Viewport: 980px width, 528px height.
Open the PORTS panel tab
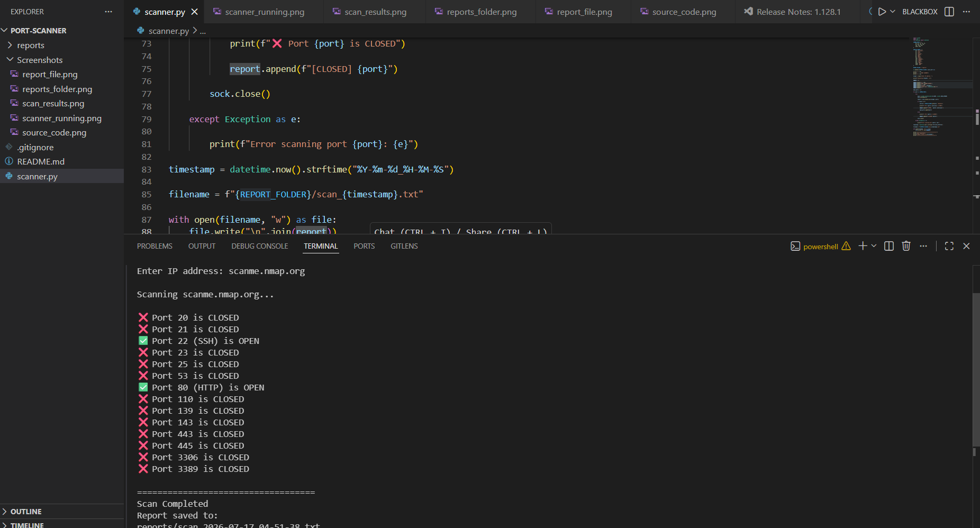click(364, 246)
